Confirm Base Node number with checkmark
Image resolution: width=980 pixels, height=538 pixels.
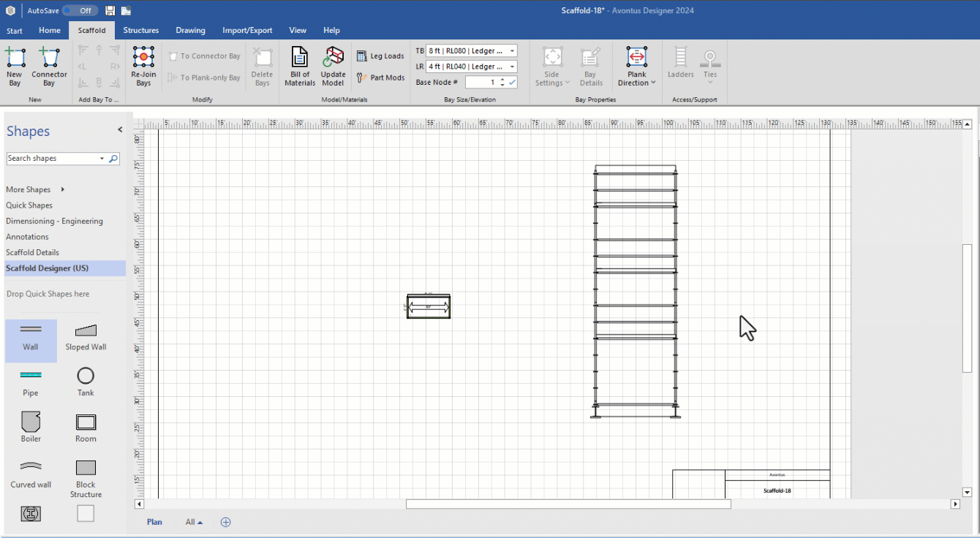click(513, 83)
